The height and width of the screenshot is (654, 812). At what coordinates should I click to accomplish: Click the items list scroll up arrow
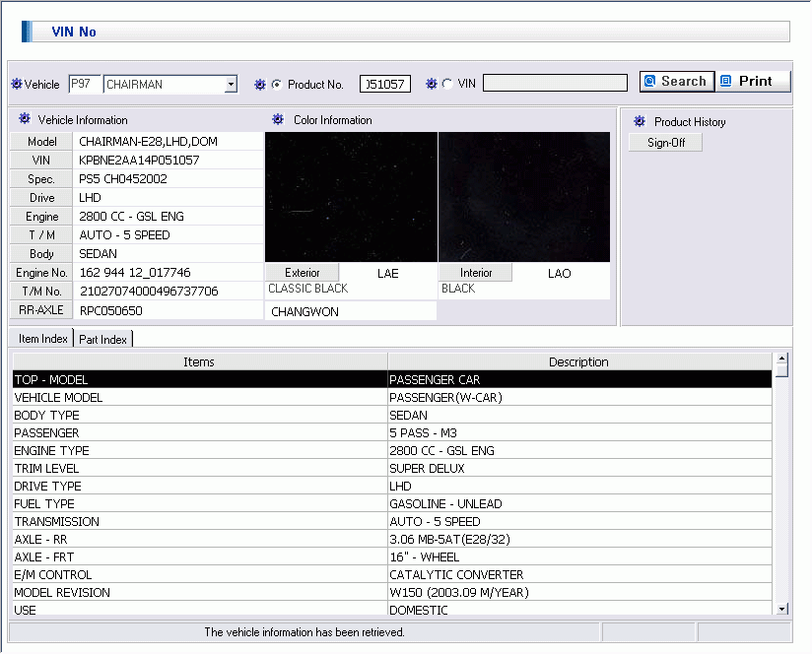(x=782, y=359)
